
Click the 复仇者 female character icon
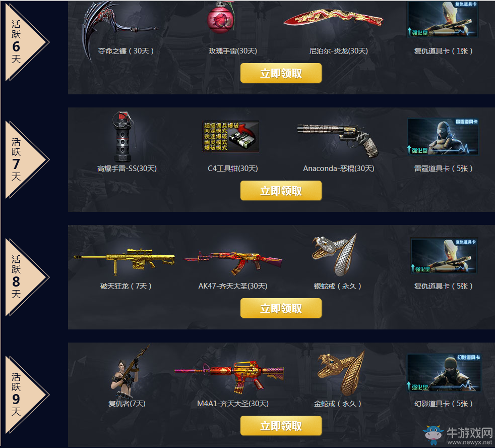tap(129, 371)
